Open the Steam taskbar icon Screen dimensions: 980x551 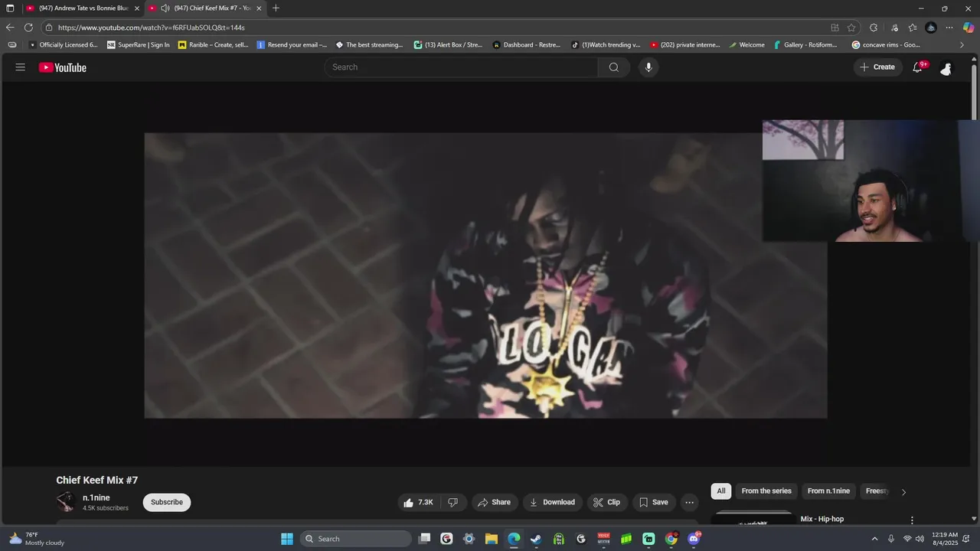[536, 539]
